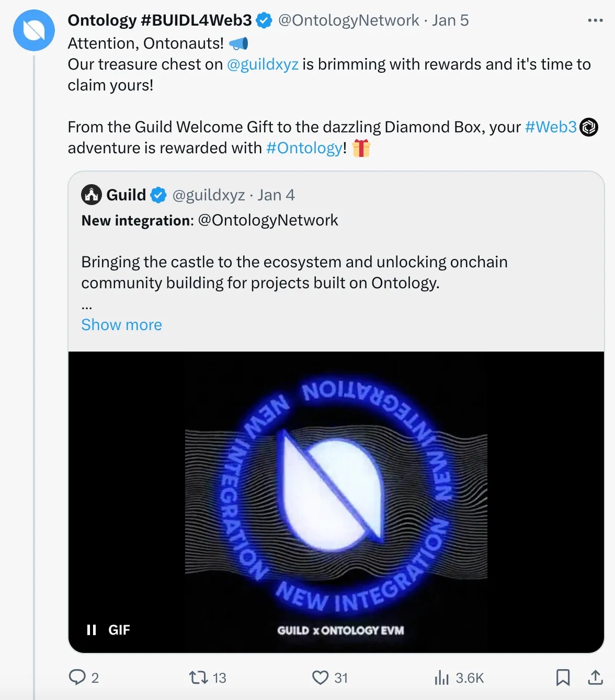Screen dimensions: 615x700
Task: Open the three-dot more options menu
Action: [595, 20]
